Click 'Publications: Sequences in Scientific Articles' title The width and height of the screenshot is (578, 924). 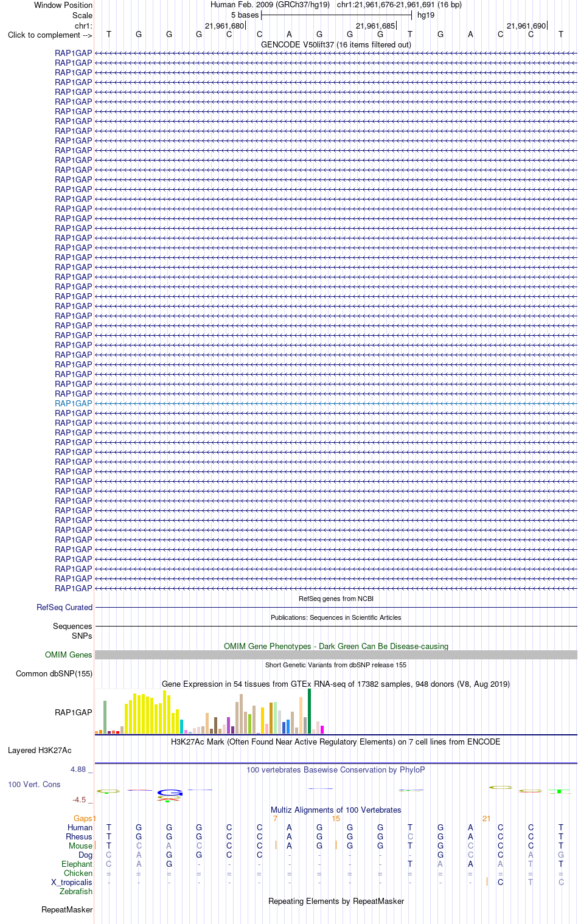coord(336,617)
